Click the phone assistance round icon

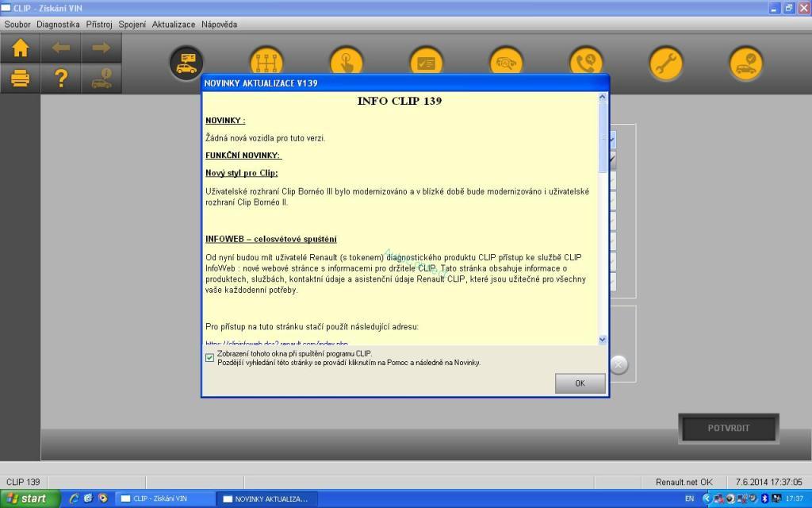pyautogui.click(x=586, y=63)
